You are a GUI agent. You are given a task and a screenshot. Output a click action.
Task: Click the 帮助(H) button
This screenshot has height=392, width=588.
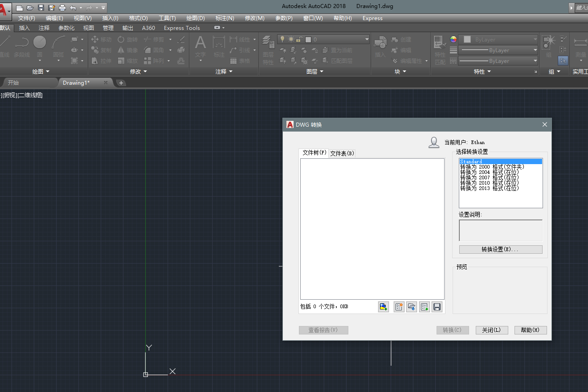click(531, 330)
